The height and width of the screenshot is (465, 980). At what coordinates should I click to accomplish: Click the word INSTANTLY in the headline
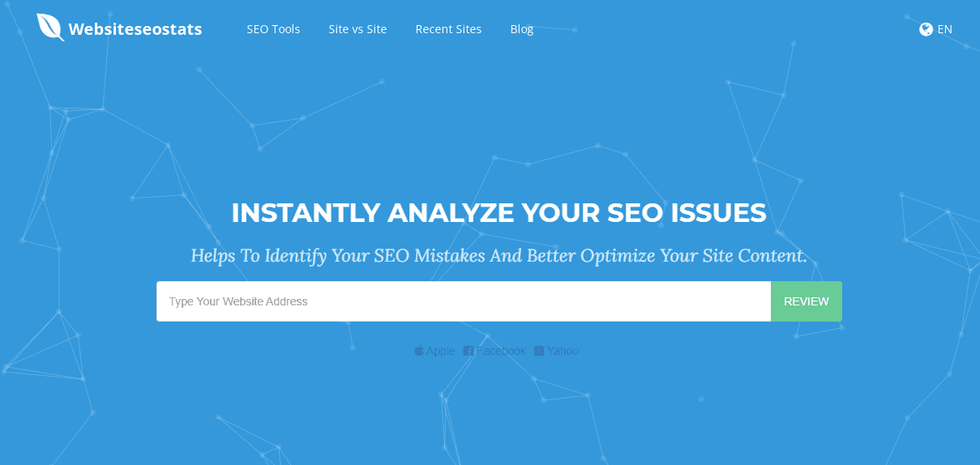click(x=306, y=212)
